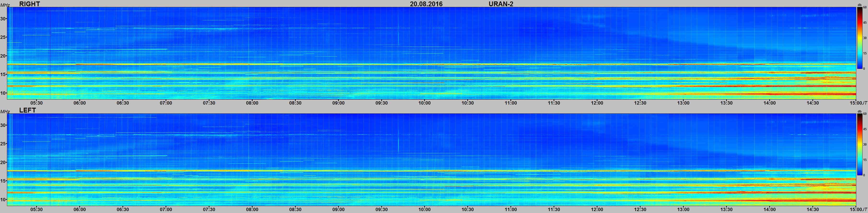Image resolution: width=868 pixels, height=213 pixels.
Task: Click the 20 MHz tick in LEFT panel
Action: 3,162
